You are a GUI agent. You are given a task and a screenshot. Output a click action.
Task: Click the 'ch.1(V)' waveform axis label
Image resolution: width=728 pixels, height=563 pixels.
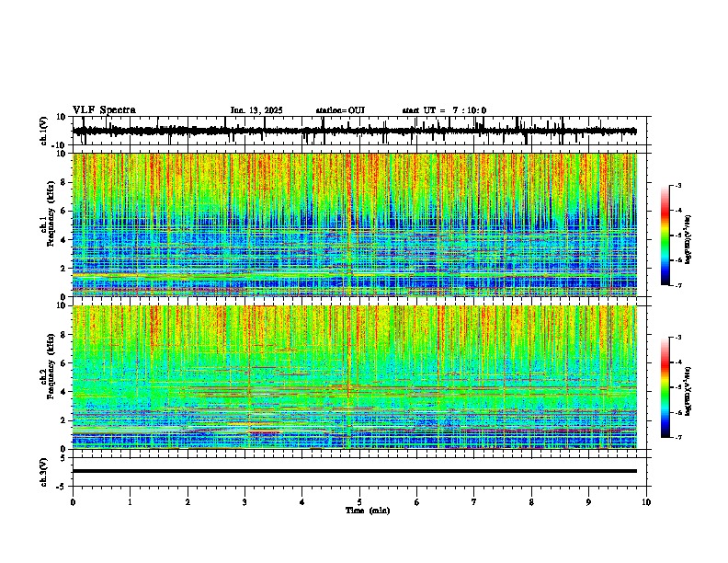(x=44, y=131)
